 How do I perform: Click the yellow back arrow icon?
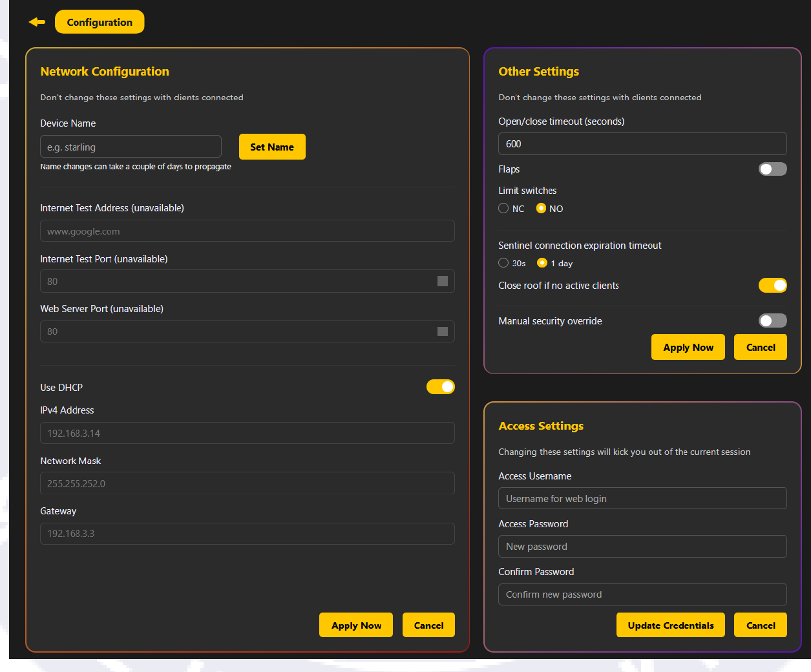coord(37,22)
